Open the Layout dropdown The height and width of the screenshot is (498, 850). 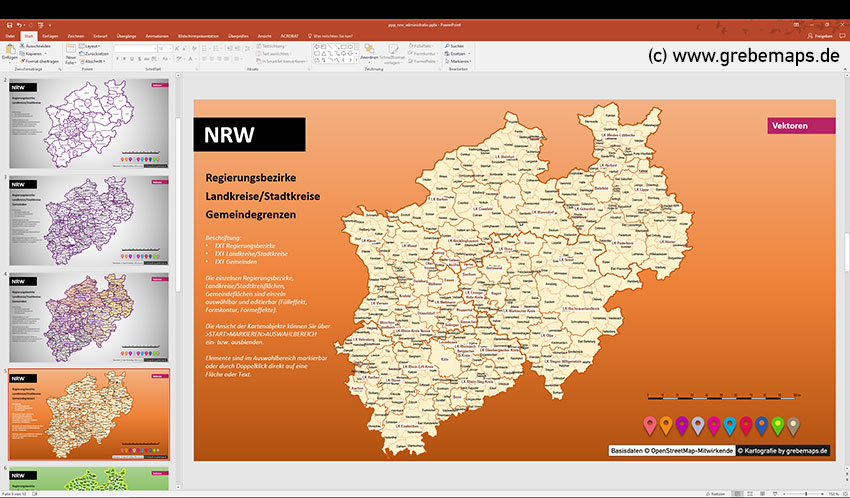[x=91, y=45]
